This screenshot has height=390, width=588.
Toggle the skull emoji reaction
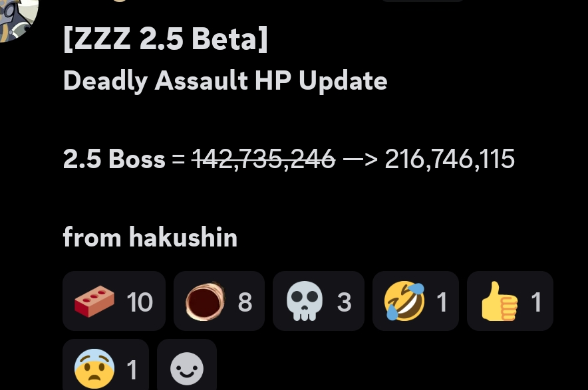[319, 301]
